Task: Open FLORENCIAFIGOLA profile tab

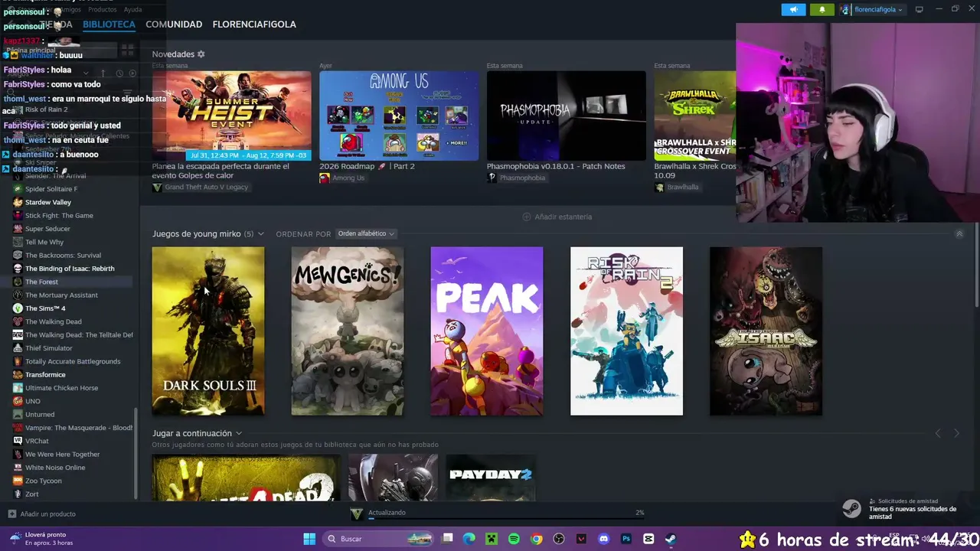Action: point(254,24)
